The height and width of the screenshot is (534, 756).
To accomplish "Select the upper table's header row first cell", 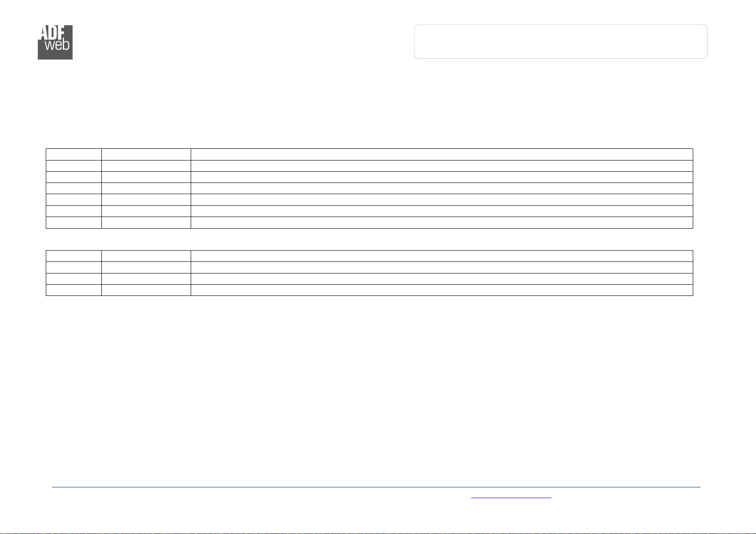I will pyautogui.click(x=74, y=155).
